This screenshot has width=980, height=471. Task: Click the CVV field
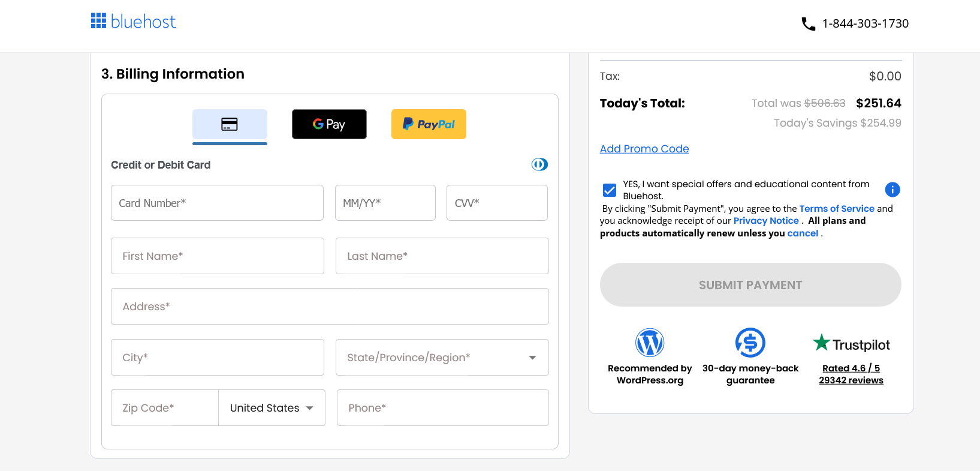click(x=497, y=203)
